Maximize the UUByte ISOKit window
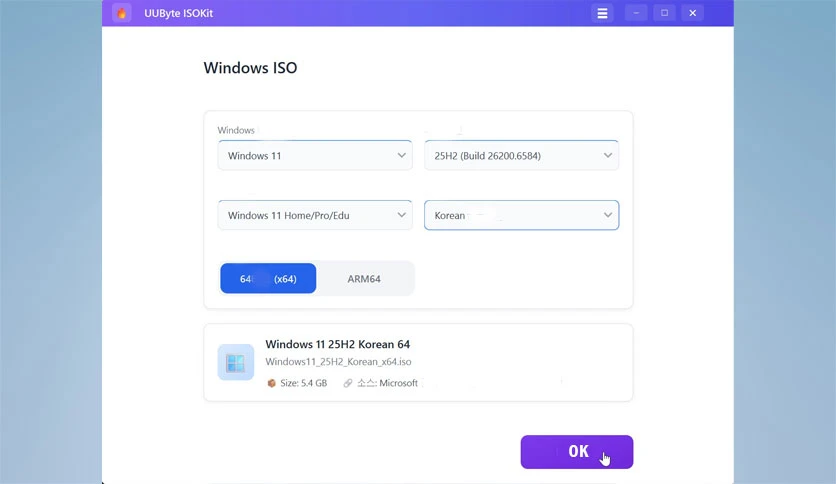Viewport: 836px width, 484px height. (x=664, y=13)
